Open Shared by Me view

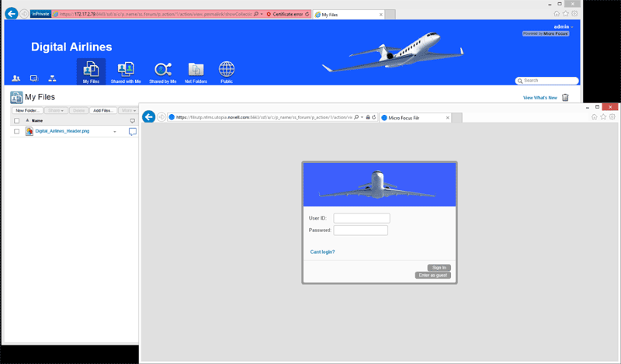click(x=163, y=71)
